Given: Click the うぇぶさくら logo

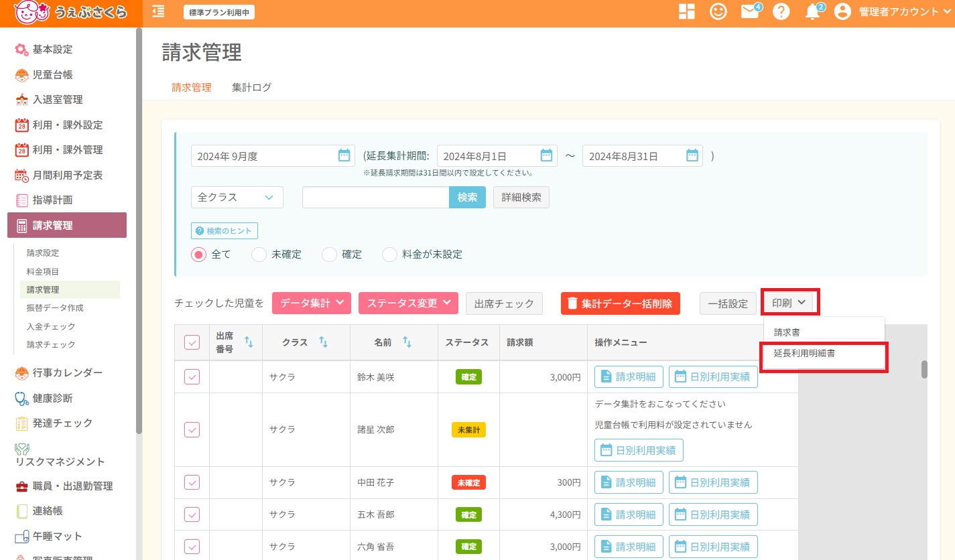Looking at the screenshot, I should click(70, 12).
